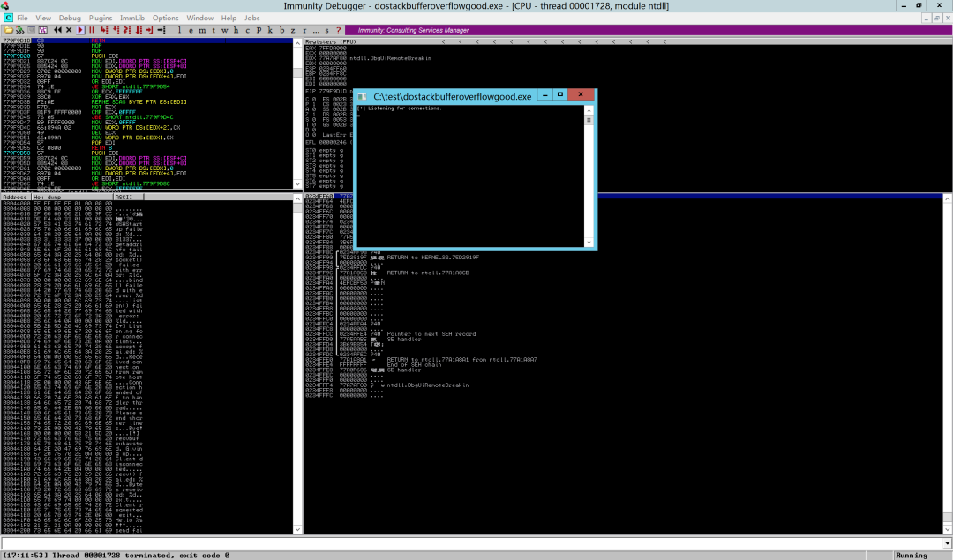This screenshot has width=953, height=560.
Task: Click console window scroll-down arrow
Action: tap(589, 243)
